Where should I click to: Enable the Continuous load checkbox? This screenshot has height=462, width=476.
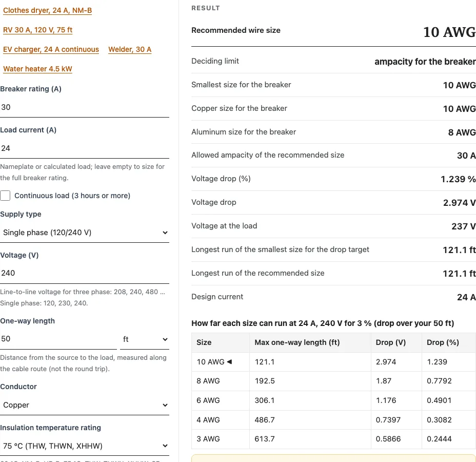pyautogui.click(x=5, y=196)
